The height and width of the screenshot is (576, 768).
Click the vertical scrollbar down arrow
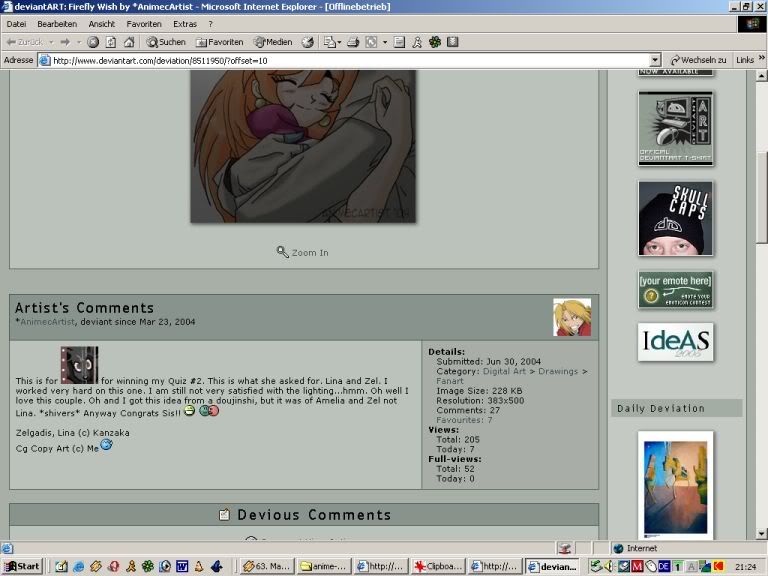(761, 534)
